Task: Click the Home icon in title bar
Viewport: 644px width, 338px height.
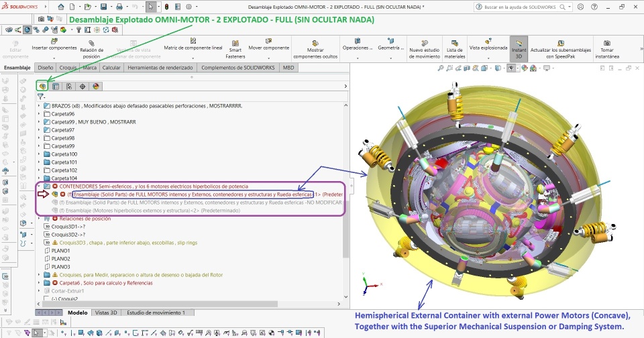Action: click(60, 7)
